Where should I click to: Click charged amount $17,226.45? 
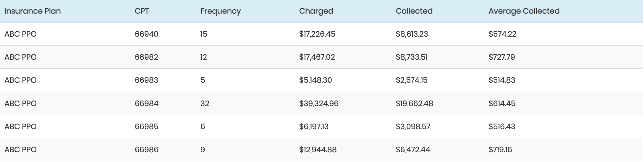(317, 34)
